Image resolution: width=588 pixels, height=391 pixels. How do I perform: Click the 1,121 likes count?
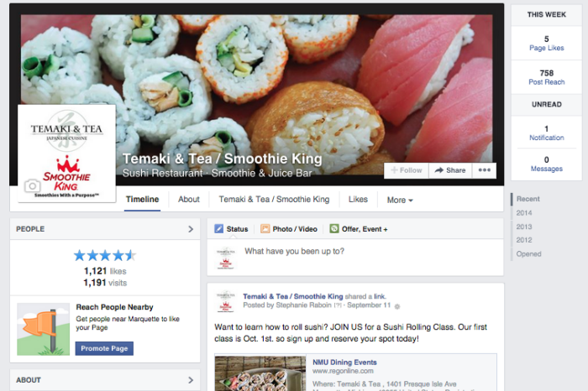[x=105, y=271]
